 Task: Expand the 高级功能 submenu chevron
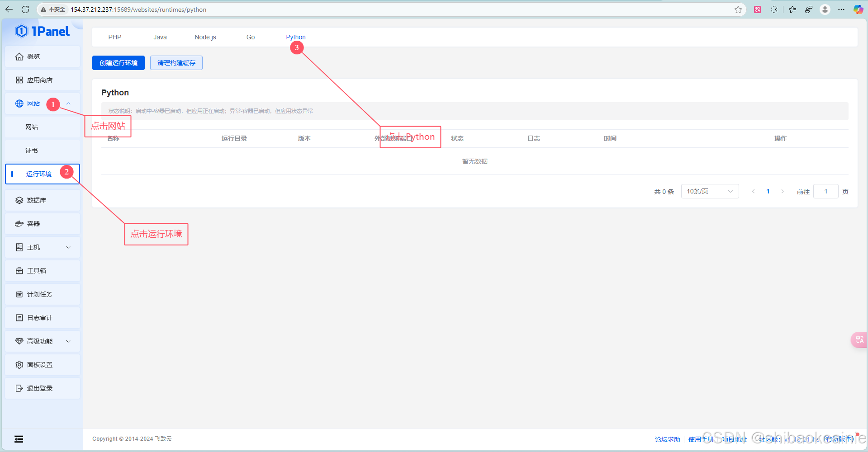pos(68,341)
